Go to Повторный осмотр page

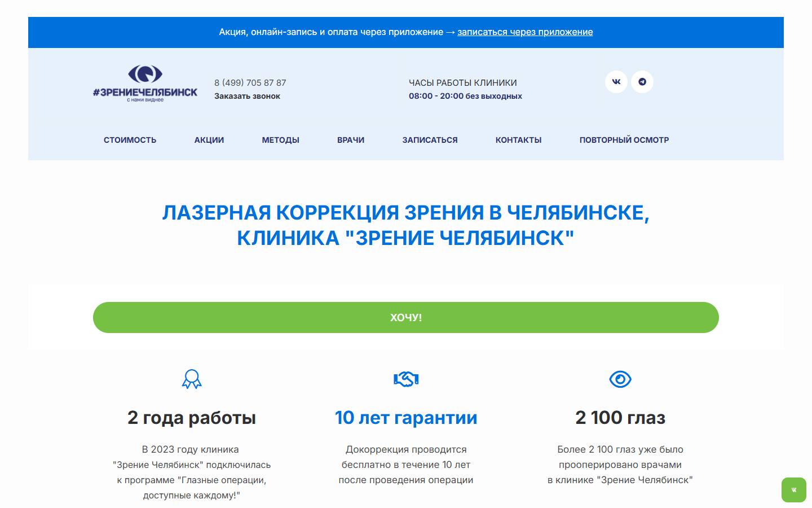624,140
